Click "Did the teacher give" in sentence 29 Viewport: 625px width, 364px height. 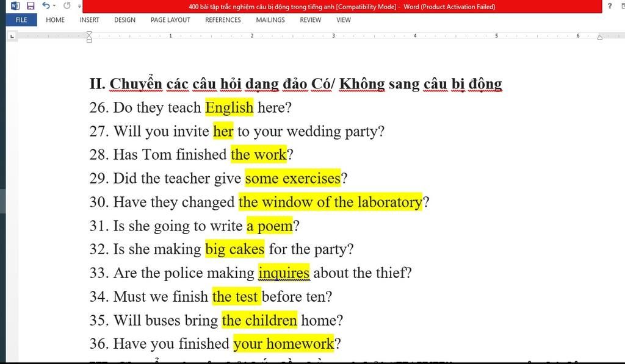coord(178,179)
